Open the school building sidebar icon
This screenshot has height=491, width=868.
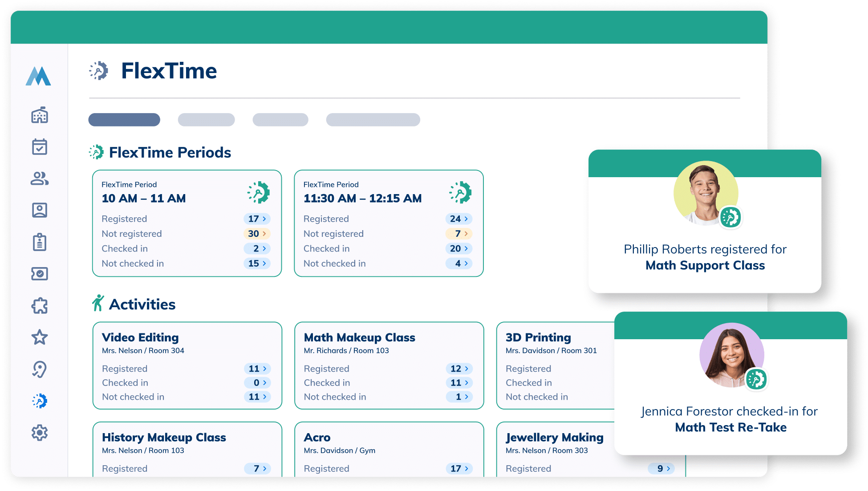click(x=40, y=115)
